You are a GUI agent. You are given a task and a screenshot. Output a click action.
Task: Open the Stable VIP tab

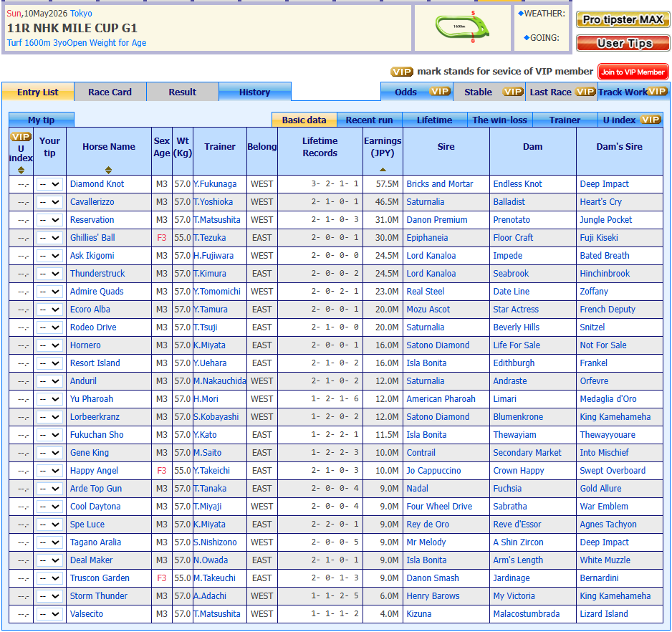coord(489,92)
